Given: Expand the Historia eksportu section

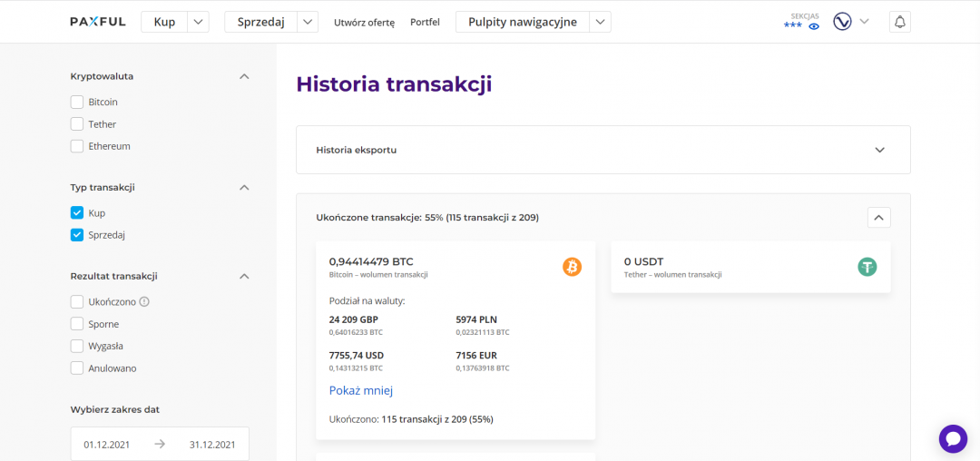Looking at the screenshot, I should point(878,150).
